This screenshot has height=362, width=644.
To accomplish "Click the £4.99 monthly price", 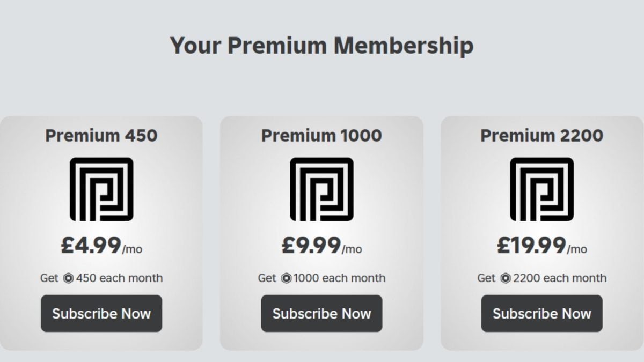I will click(101, 245).
